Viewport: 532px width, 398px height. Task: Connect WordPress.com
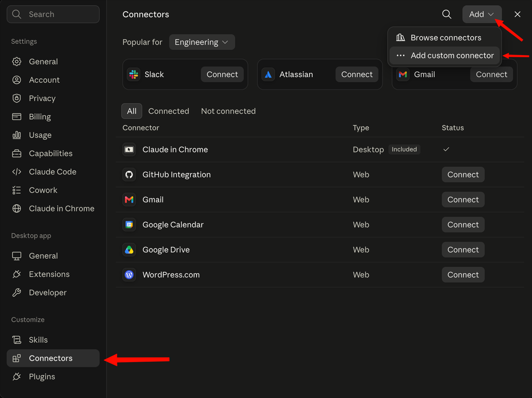point(463,275)
